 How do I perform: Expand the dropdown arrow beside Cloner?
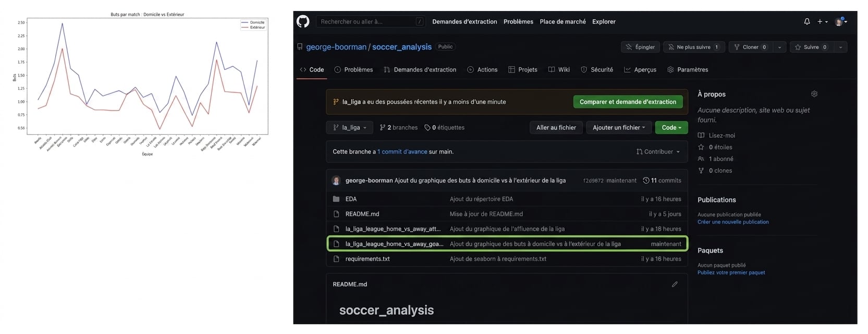779,47
